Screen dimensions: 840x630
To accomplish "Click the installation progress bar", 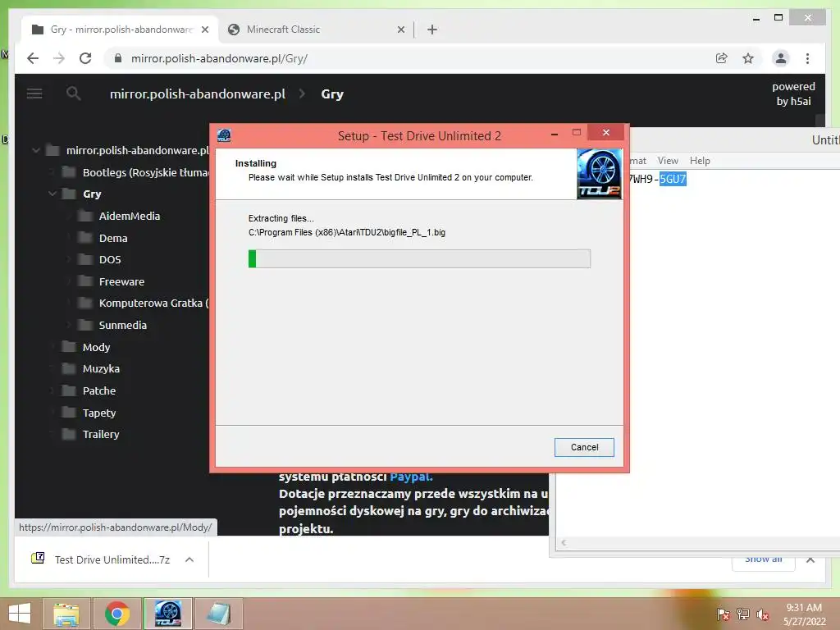I will pyautogui.click(x=419, y=258).
